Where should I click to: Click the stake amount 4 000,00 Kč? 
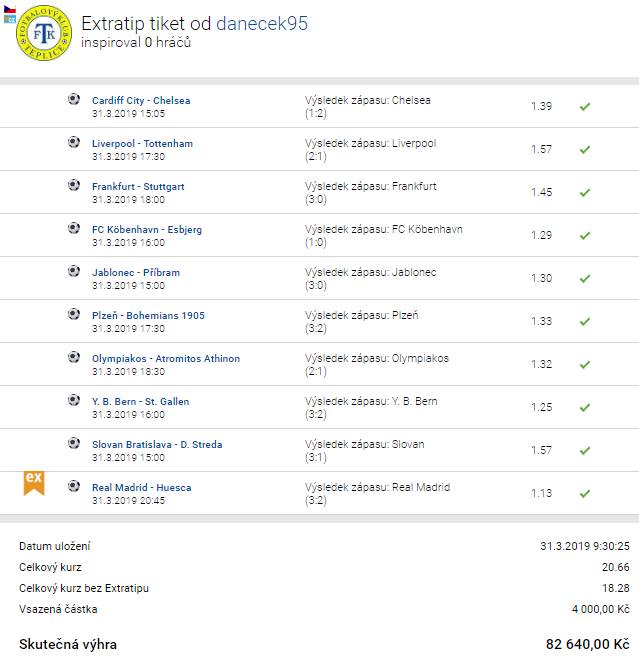(601, 610)
